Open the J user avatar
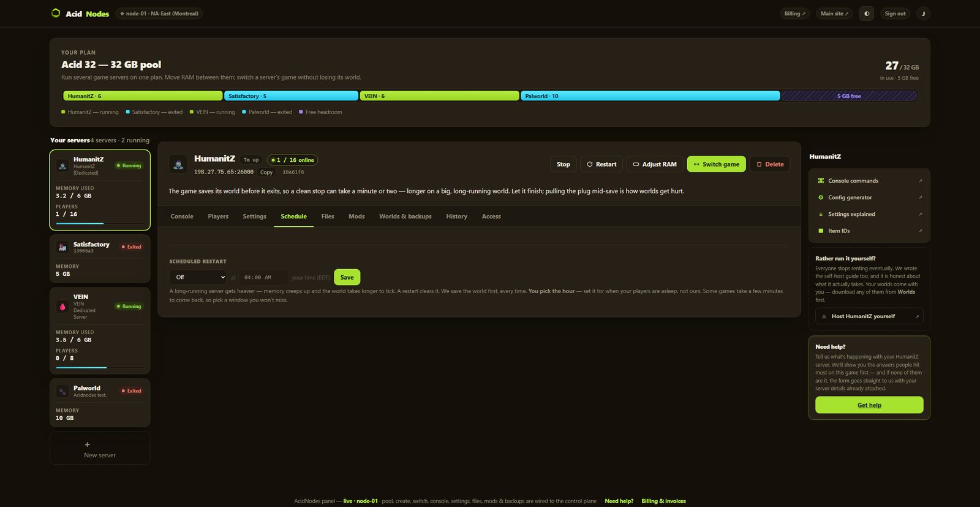This screenshot has width=980, height=507. (x=923, y=13)
